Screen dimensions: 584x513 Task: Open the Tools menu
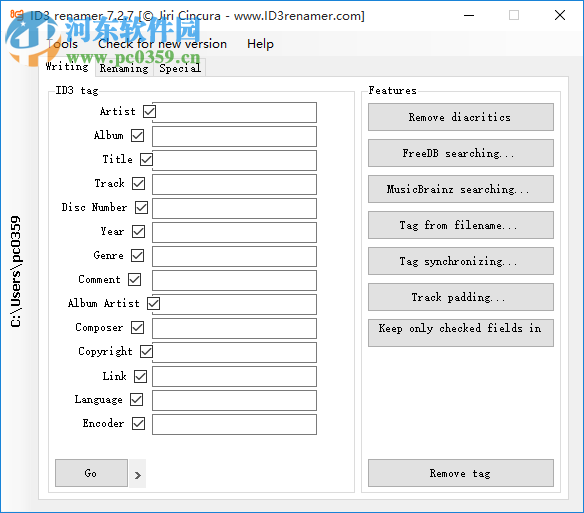63,44
